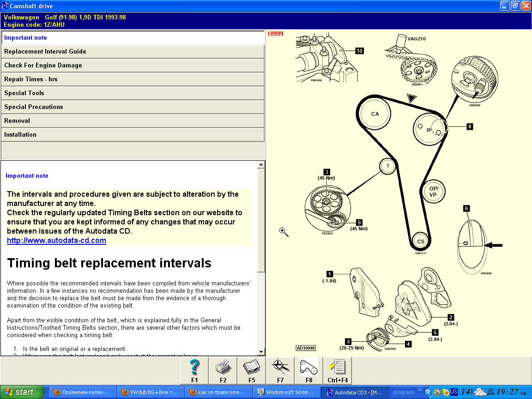Open the Replacement Interval Guide section
The height and width of the screenshot is (399, 532).
(133, 52)
